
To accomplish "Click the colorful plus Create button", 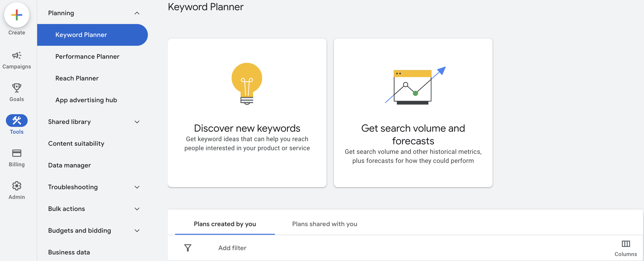I will pyautogui.click(x=17, y=15).
